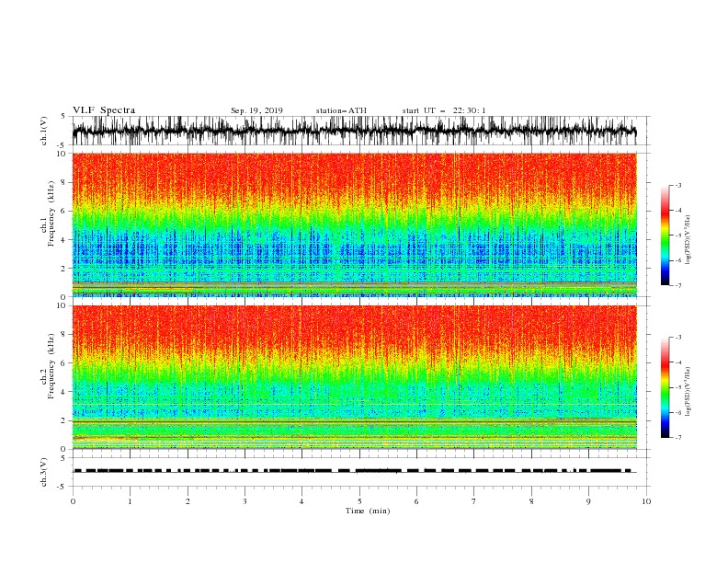728x563 pixels.
Task: Click the "Time (min)" axis label
Action: click(368, 511)
